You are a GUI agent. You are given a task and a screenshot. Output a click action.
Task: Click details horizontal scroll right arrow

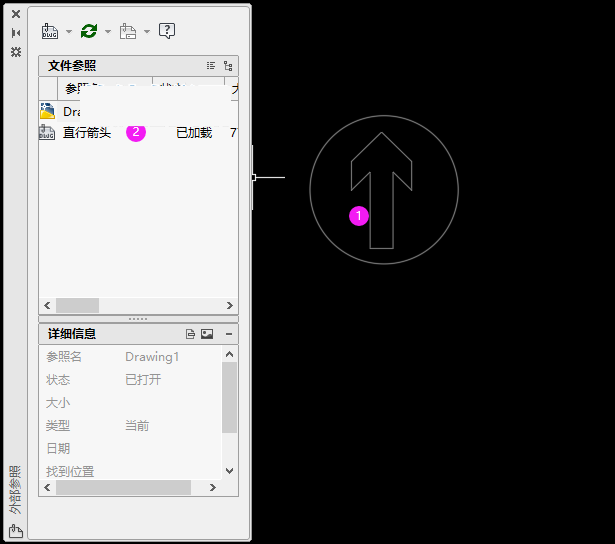(213, 488)
